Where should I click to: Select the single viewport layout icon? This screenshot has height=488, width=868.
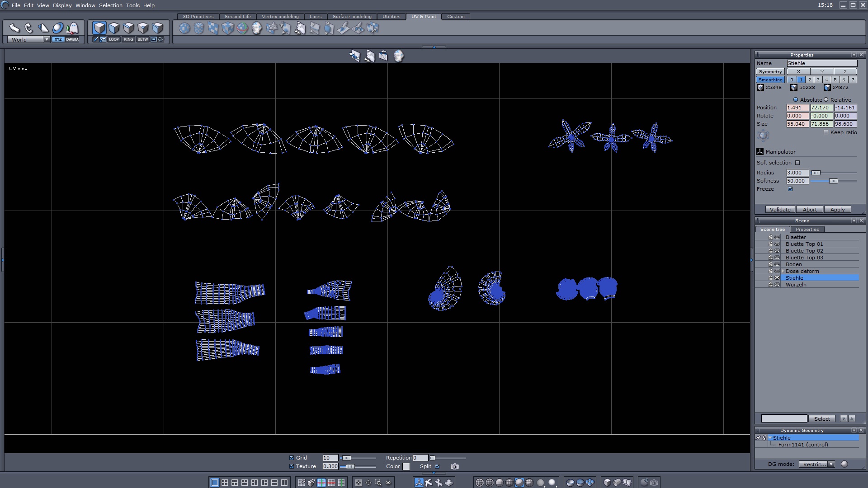[215, 483]
